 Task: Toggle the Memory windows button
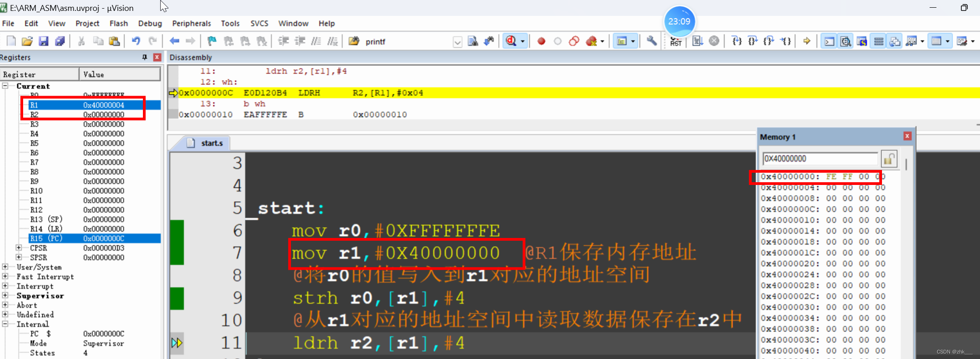[936, 41]
